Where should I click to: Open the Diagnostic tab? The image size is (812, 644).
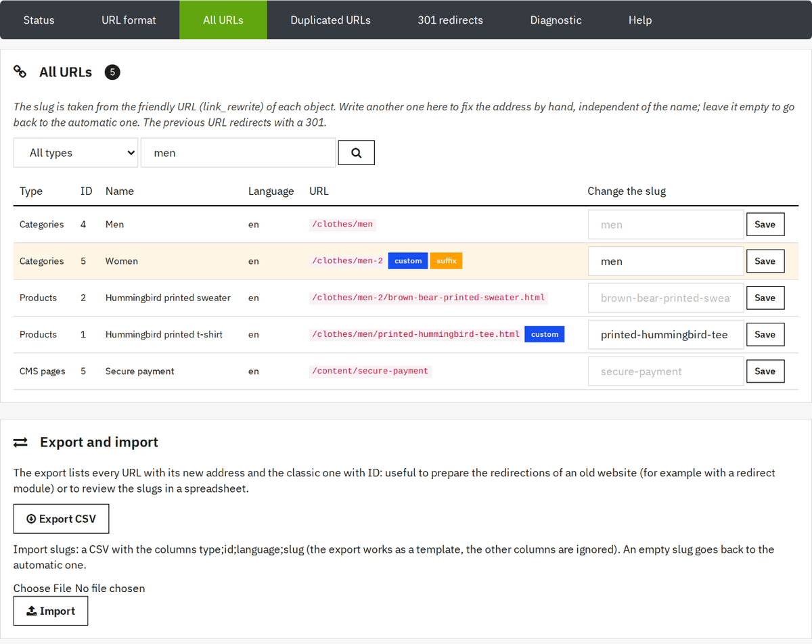pos(556,20)
